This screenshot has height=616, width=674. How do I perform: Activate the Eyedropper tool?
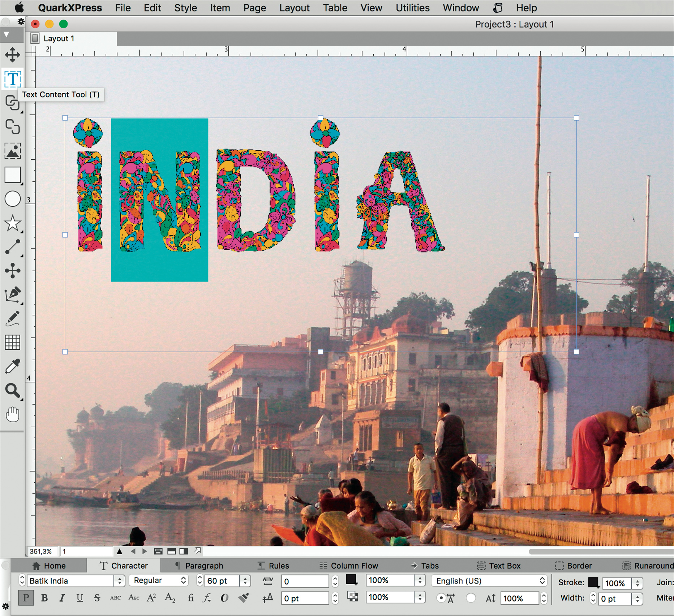[12, 366]
